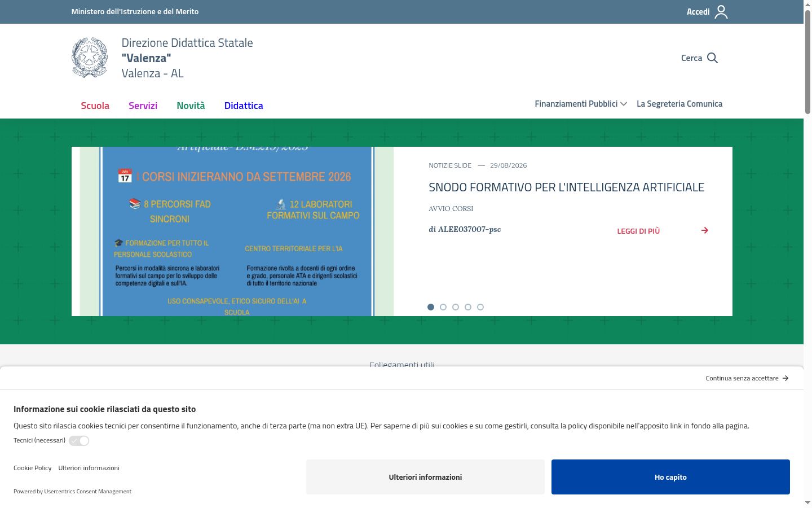Click the Accedi login link
812x508 pixels.
coord(698,12)
